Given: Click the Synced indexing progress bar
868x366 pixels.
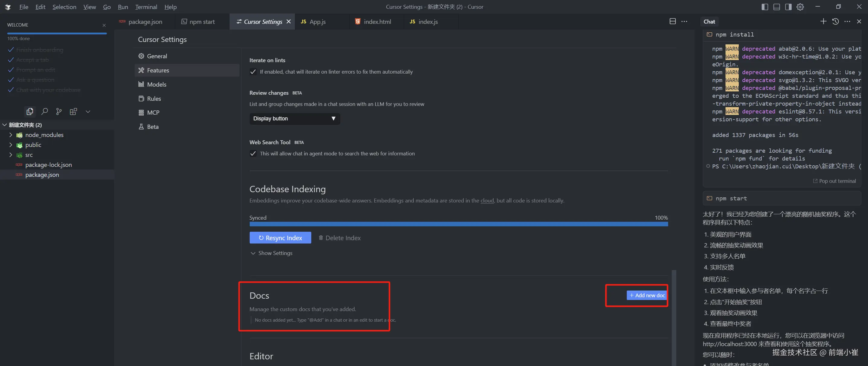Looking at the screenshot, I should (x=458, y=224).
